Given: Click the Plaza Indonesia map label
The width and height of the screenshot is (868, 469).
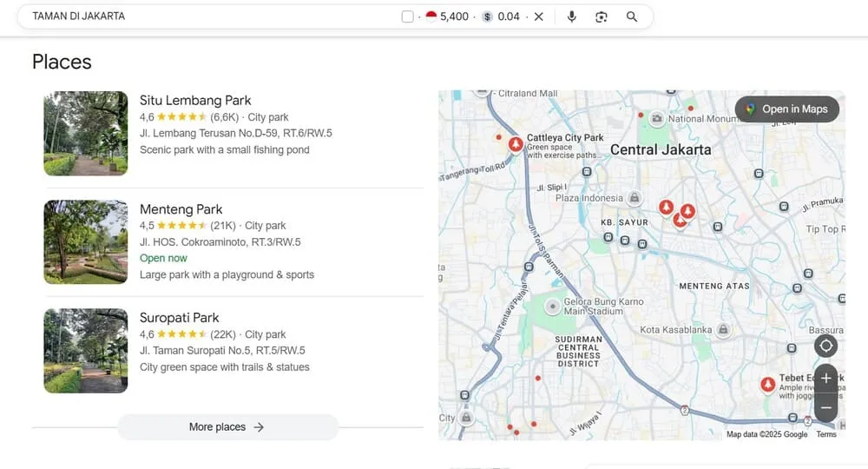Looking at the screenshot, I should (589, 198).
